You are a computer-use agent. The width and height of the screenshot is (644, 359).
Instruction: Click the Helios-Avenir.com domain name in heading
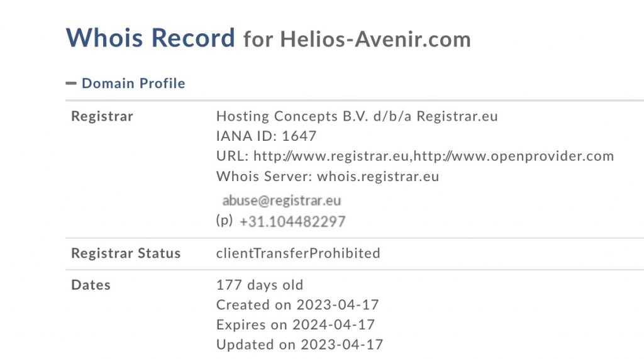pos(375,40)
